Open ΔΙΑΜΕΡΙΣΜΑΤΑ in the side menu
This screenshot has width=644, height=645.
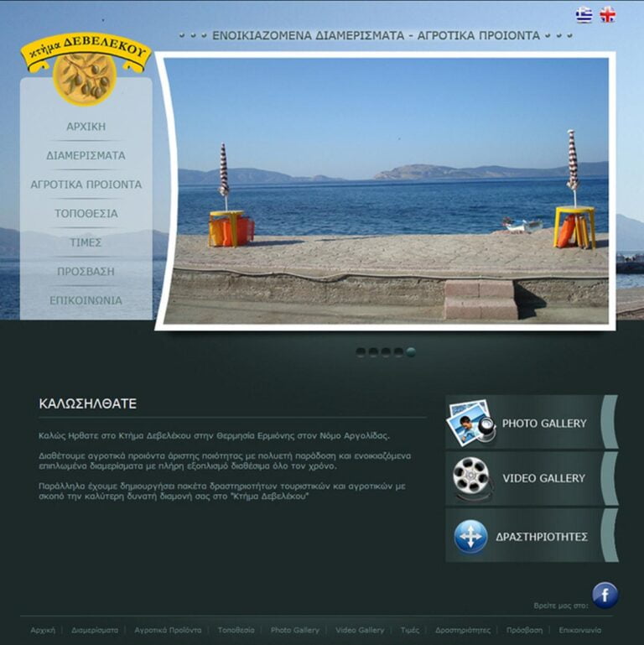(86, 155)
